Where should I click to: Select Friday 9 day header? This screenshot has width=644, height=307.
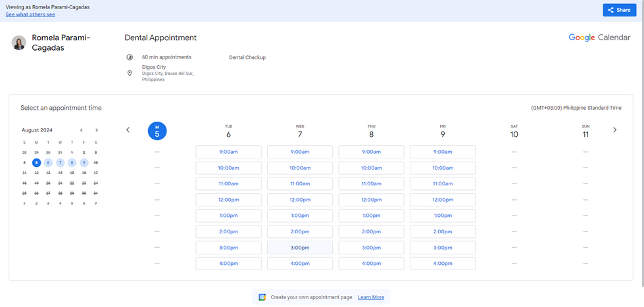point(443,131)
